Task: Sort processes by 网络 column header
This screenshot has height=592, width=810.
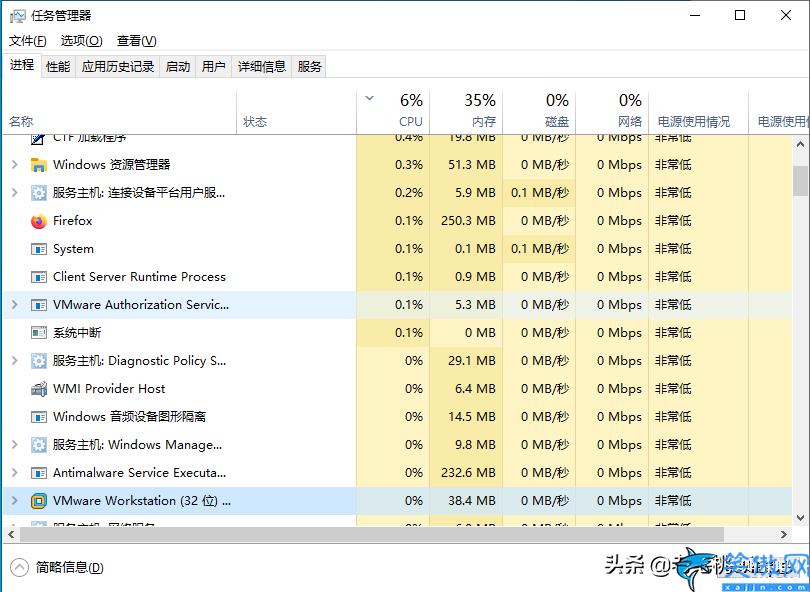Action: tap(612, 113)
